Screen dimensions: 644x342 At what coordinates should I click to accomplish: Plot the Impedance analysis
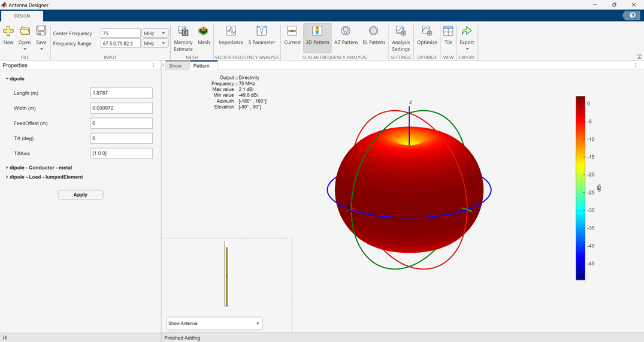tap(231, 35)
